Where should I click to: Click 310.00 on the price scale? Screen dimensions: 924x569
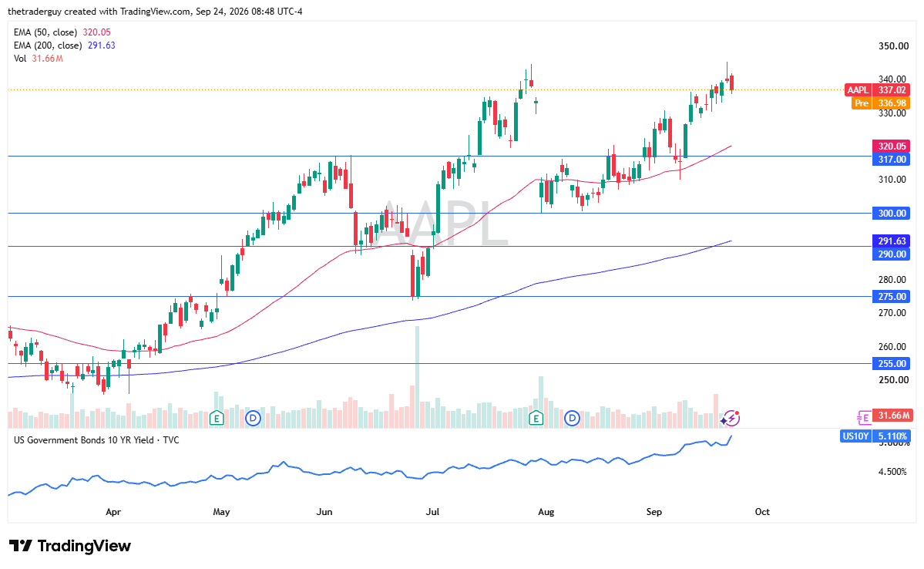[892, 179]
